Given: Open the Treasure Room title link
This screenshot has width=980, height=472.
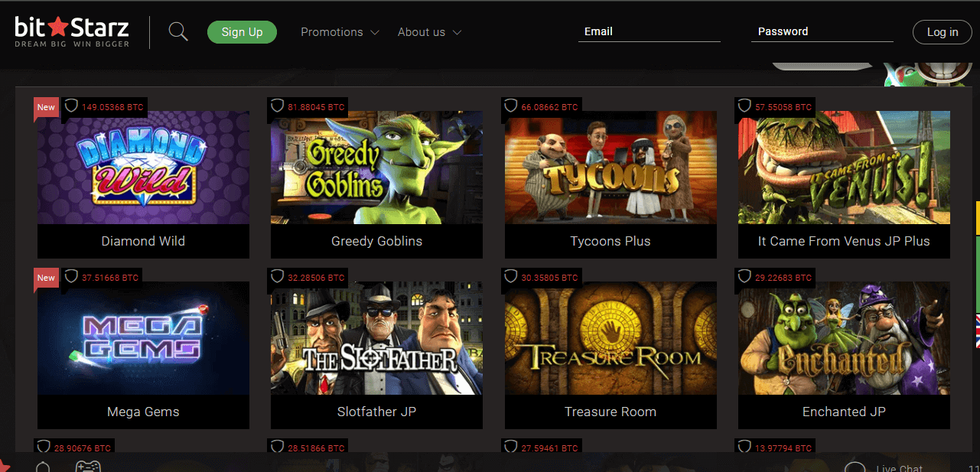Looking at the screenshot, I should click(x=610, y=412).
